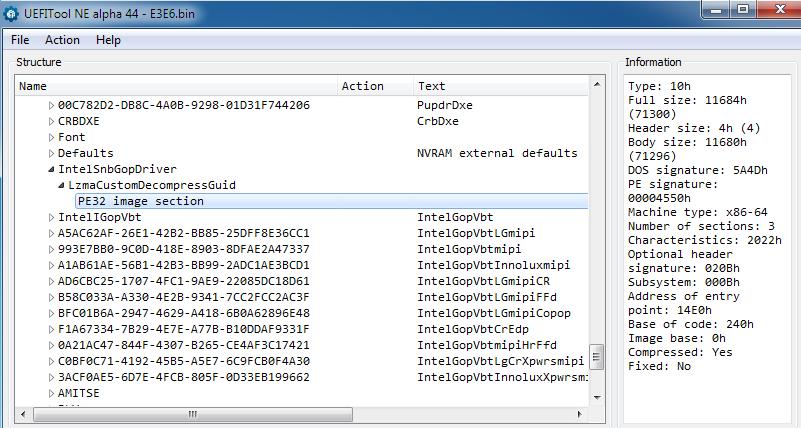Expand the 00C782D2-DB8C-4A0B-9298-01D31F744206 node

[x=51, y=105]
